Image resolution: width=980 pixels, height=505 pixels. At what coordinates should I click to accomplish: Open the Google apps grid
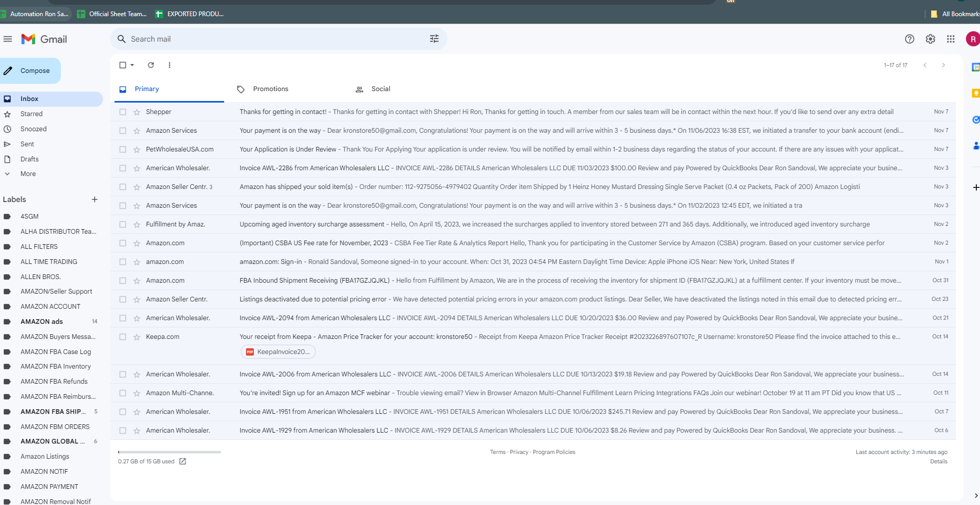(951, 39)
